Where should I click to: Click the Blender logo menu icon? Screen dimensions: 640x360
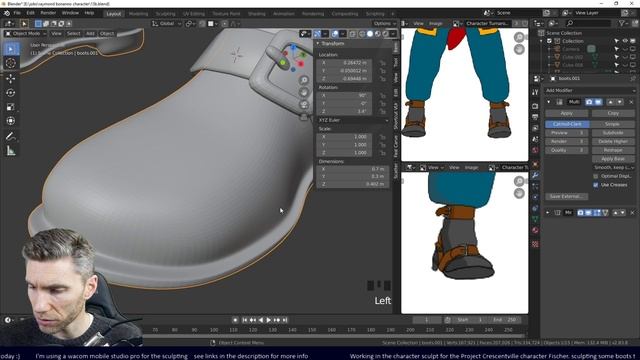(x=7, y=13)
